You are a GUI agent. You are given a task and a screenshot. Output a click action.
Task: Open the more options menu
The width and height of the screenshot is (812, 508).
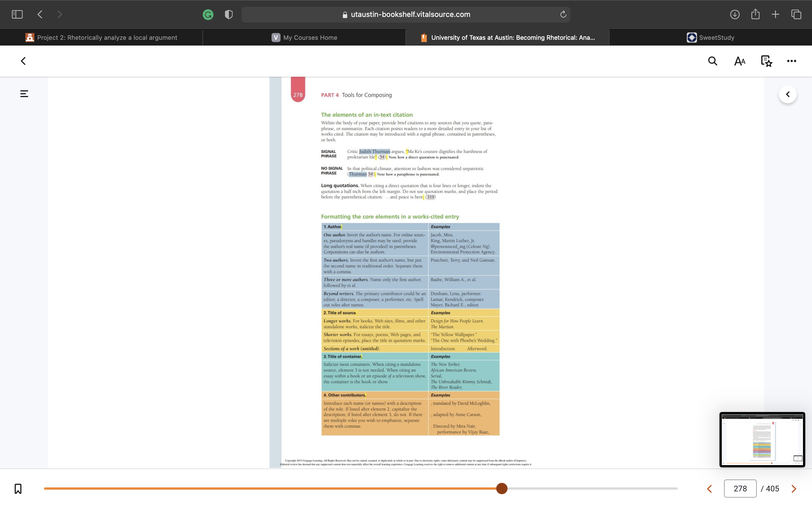(791, 61)
